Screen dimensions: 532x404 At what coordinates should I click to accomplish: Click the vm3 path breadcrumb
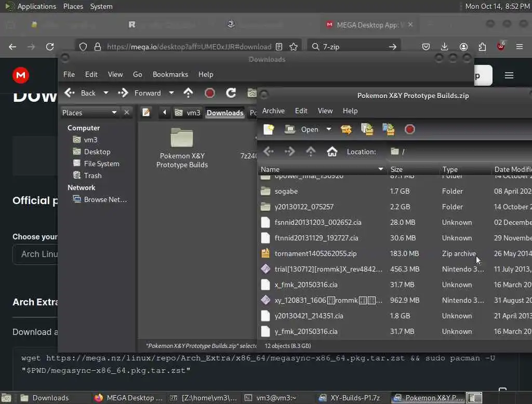point(188,113)
